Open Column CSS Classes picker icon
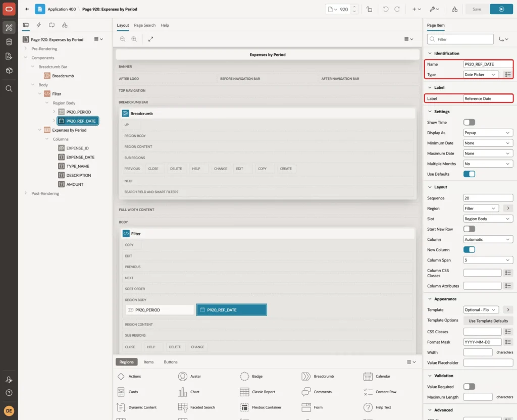The height and width of the screenshot is (420, 517). pos(508,273)
